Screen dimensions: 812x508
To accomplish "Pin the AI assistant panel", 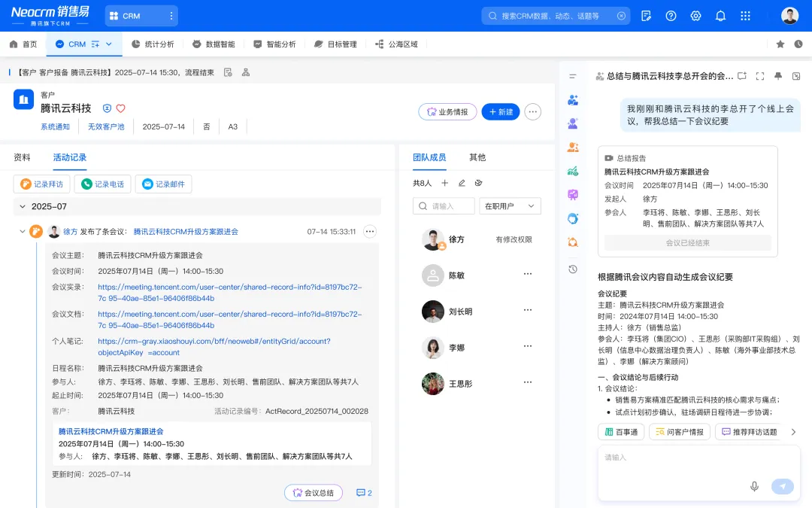I will click(778, 76).
